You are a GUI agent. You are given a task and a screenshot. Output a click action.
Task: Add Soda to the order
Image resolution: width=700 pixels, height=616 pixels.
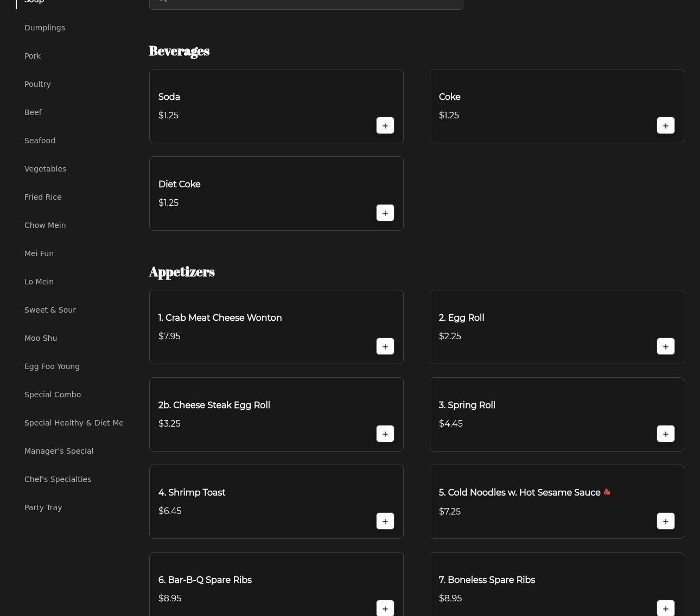pyautogui.click(x=385, y=125)
